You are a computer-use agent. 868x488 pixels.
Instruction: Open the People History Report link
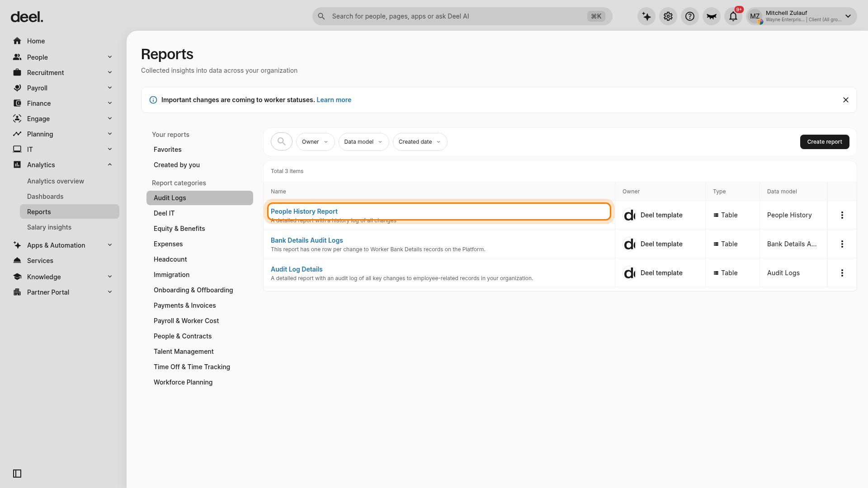[x=304, y=211]
